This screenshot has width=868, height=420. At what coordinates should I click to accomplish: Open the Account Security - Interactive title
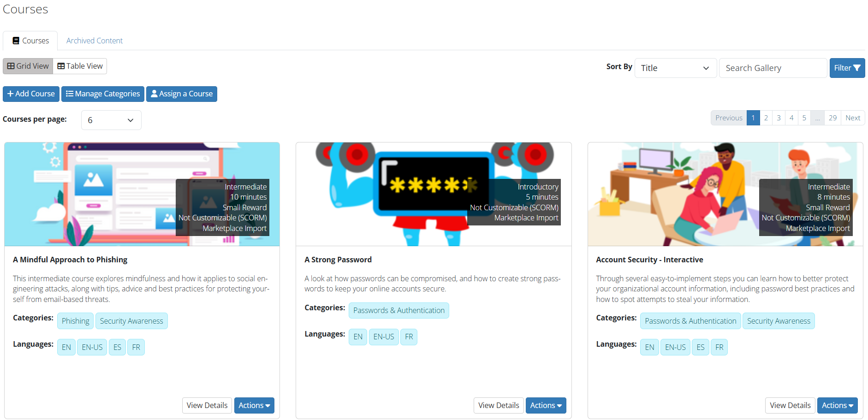pyautogui.click(x=649, y=260)
